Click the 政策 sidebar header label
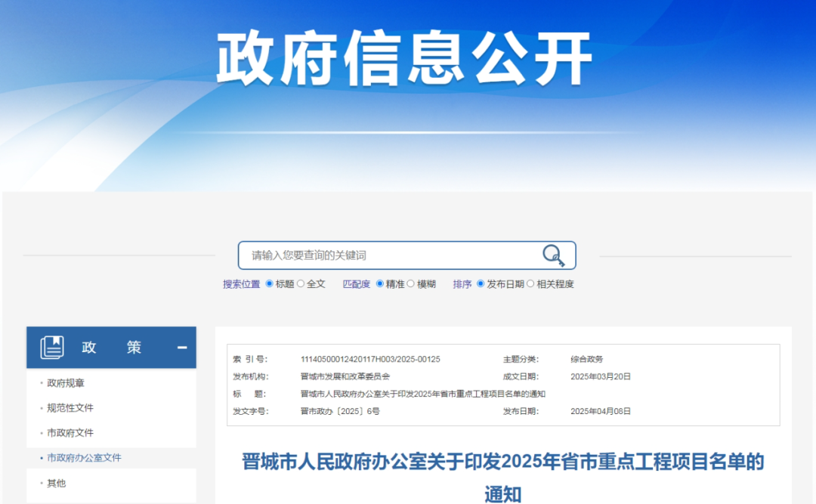The width and height of the screenshot is (816, 504). (111, 348)
